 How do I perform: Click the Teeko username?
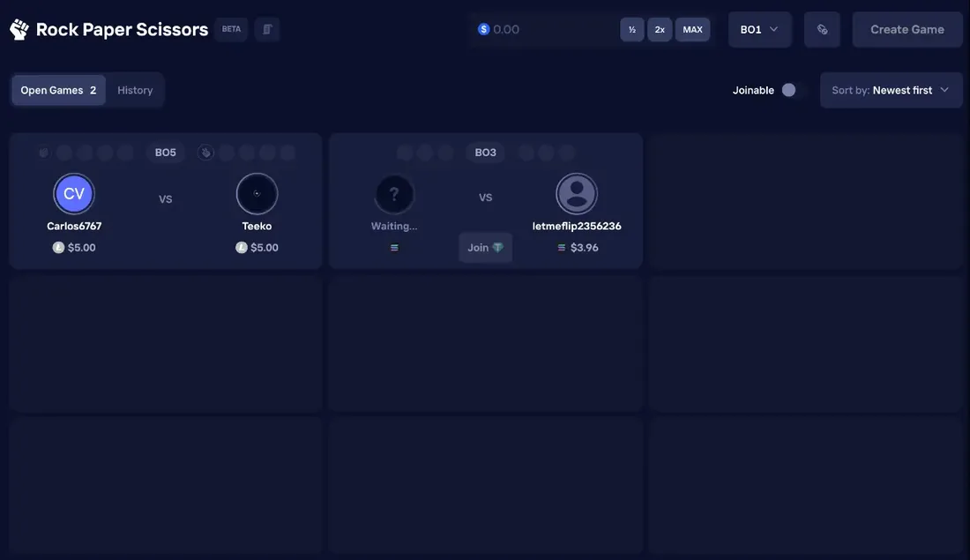(x=257, y=226)
